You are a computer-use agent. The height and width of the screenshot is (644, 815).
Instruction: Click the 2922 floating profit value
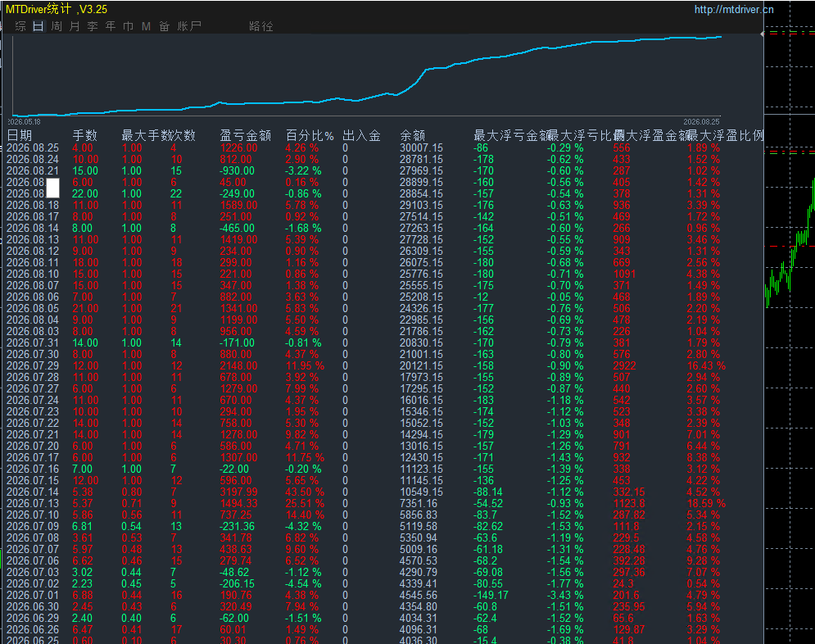(624, 366)
